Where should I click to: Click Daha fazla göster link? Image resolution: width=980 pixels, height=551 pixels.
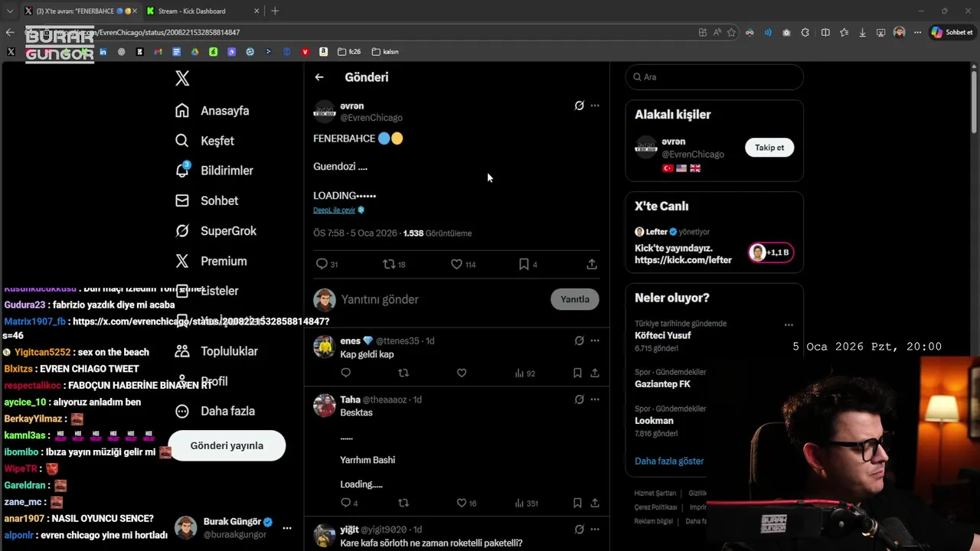point(669,461)
